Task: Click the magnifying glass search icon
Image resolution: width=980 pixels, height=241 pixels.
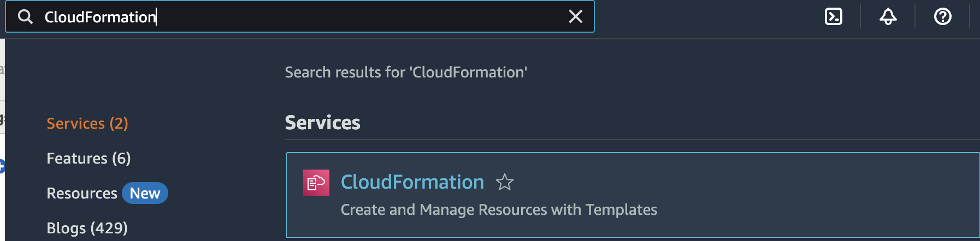Action: 25,17
